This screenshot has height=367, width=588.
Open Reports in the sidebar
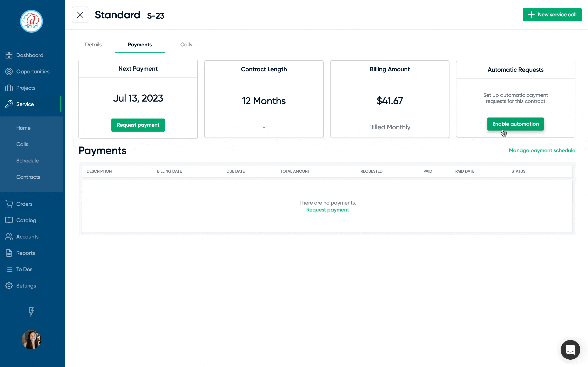[x=26, y=253]
